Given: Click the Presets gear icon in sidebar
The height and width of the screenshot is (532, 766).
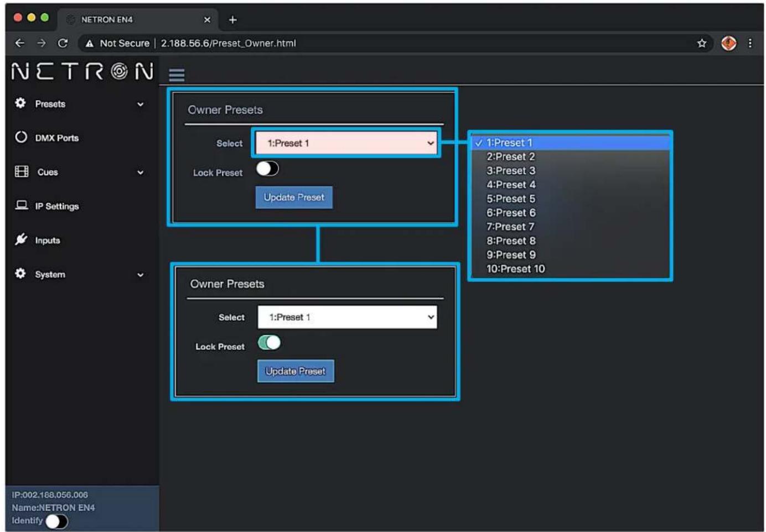Looking at the screenshot, I should tap(20, 103).
